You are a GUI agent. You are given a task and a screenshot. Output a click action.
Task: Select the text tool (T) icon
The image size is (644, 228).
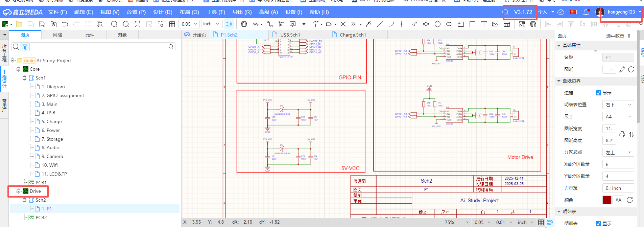pyautogui.click(x=484, y=24)
